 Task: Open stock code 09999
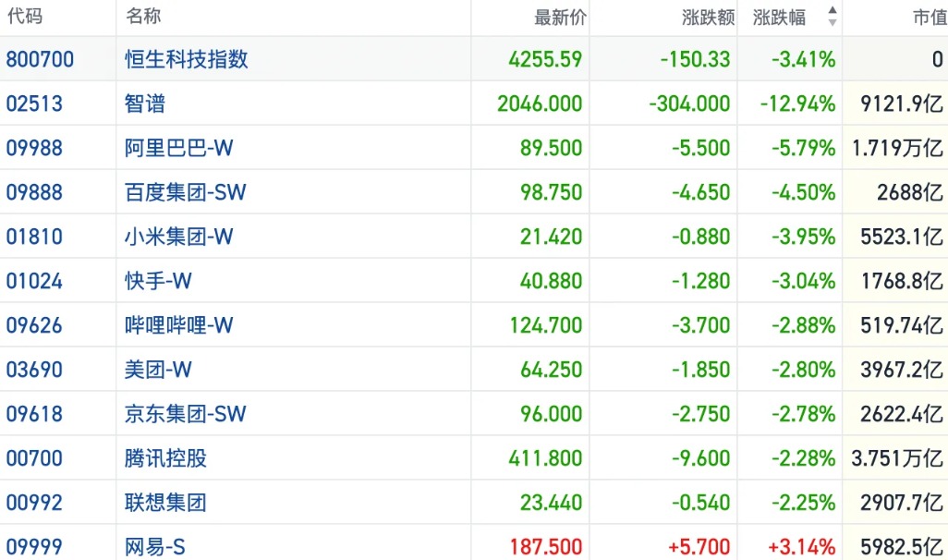pos(34,547)
